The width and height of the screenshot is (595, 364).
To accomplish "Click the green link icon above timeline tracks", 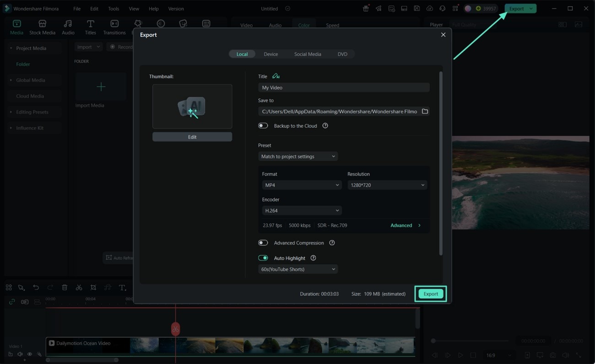I will [12, 302].
